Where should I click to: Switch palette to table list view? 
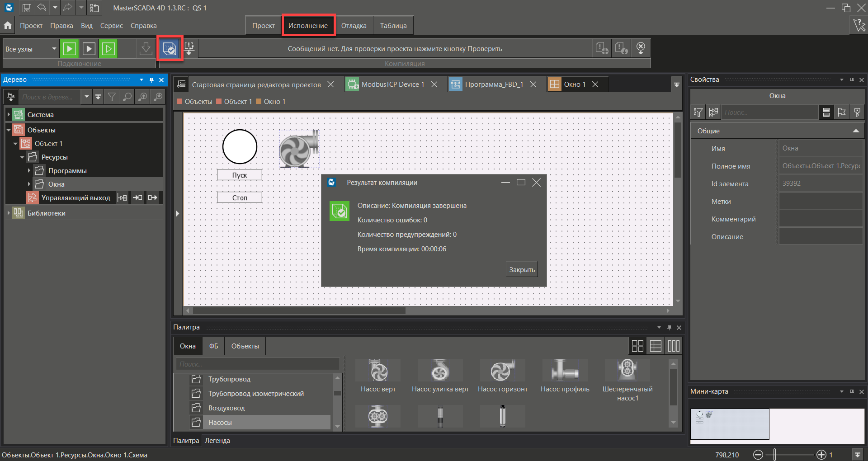[x=656, y=346]
